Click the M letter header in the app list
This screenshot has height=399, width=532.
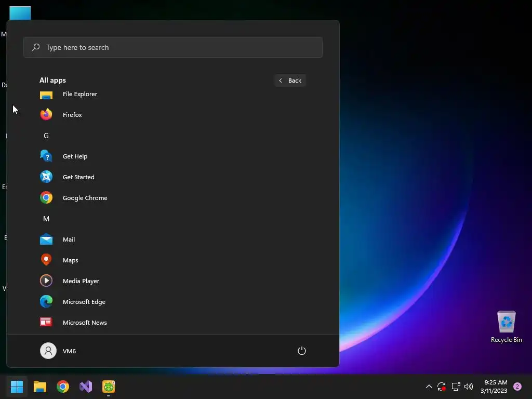tap(46, 219)
